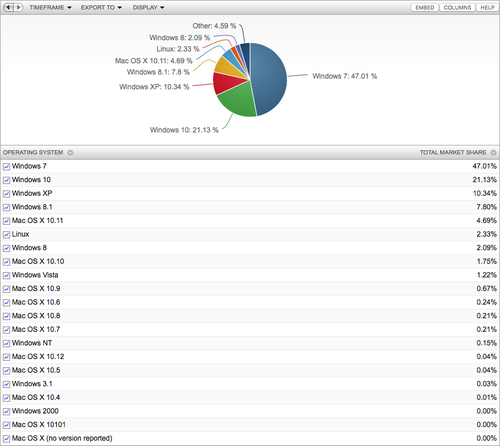This screenshot has height=446, width=500.
Task: Click the green Windows 10 pie slice
Action: tap(240, 100)
